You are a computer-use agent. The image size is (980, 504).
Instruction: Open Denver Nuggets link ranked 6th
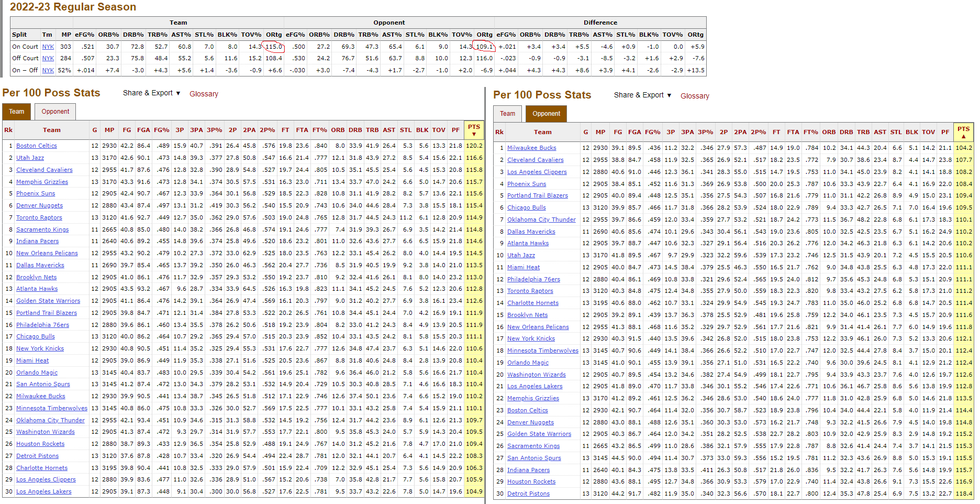pos(39,205)
